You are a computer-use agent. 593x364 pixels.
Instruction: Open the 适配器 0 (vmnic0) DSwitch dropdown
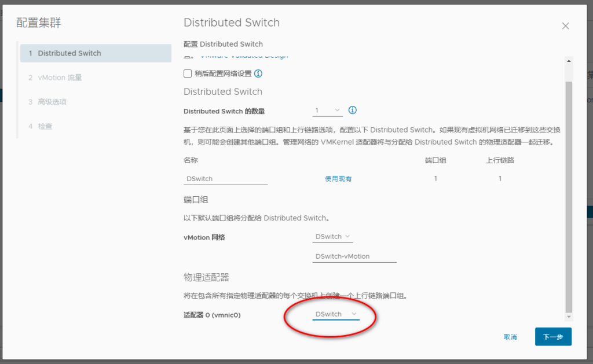pos(336,314)
